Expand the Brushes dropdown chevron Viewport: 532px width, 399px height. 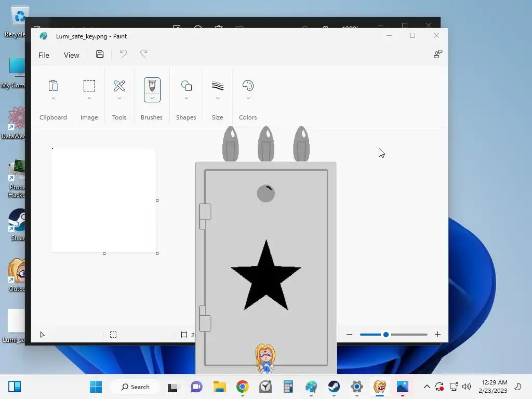(x=152, y=98)
